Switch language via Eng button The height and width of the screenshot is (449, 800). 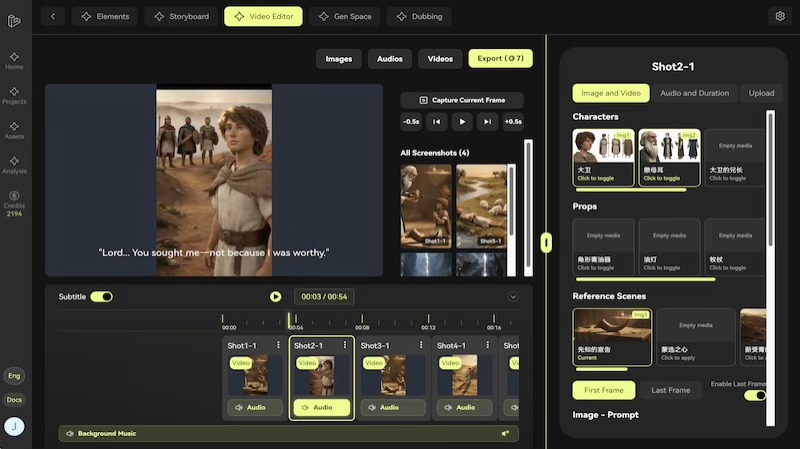point(14,376)
